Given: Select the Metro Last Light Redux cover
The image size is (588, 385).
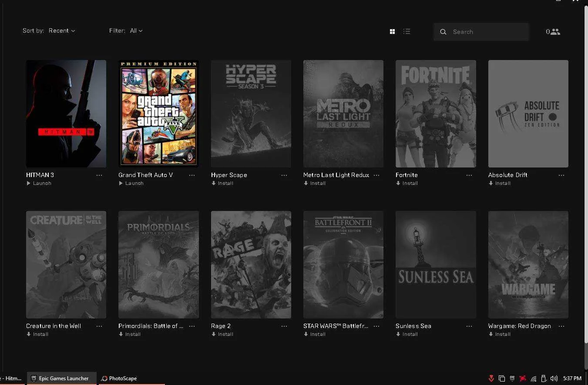Looking at the screenshot, I should point(343,114).
